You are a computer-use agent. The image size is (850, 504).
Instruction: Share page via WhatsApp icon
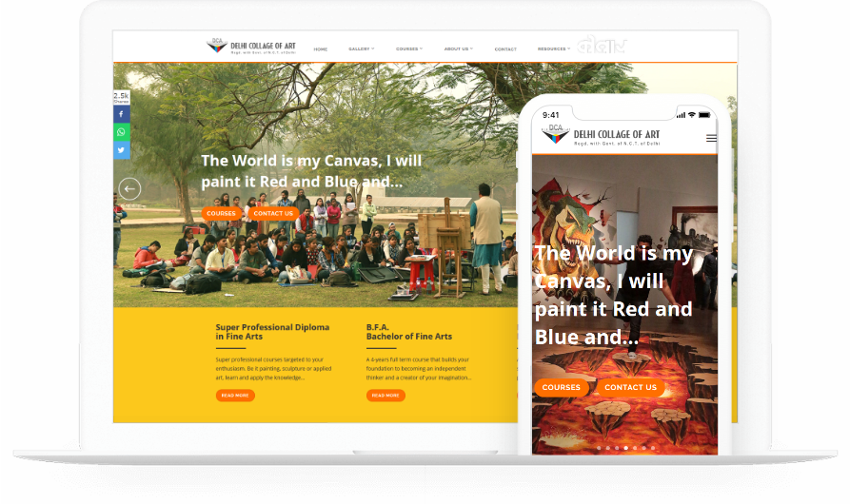pos(122,132)
